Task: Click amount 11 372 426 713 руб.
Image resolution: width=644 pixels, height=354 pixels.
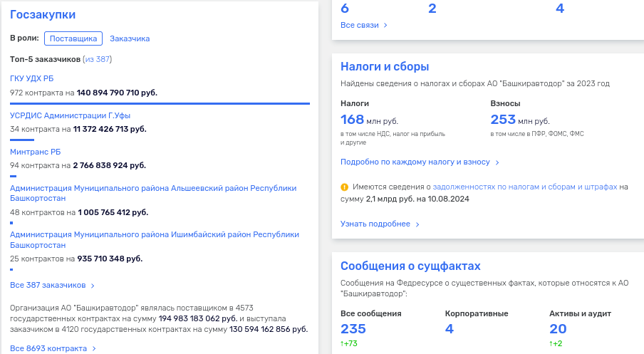Action: (110, 129)
